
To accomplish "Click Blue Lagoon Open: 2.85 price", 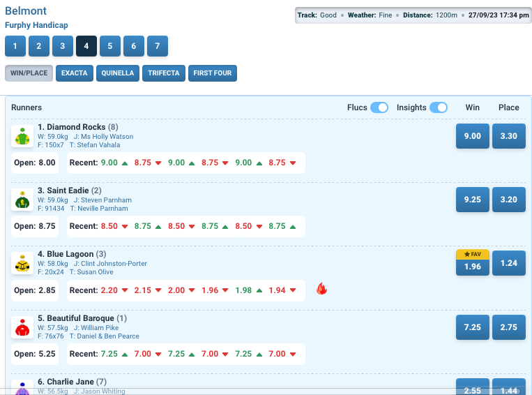I will [35, 290].
